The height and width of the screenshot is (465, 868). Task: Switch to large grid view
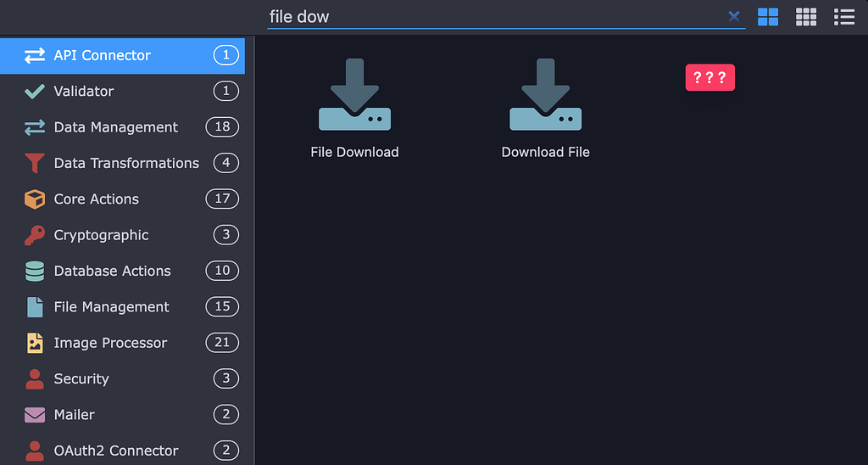tap(768, 17)
